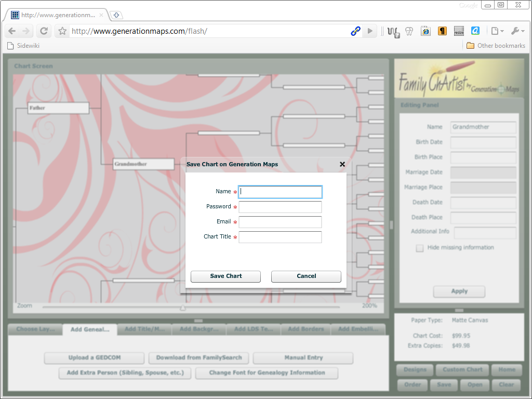Select the Choose Layout tab
This screenshot has width=532, height=399.
point(35,329)
